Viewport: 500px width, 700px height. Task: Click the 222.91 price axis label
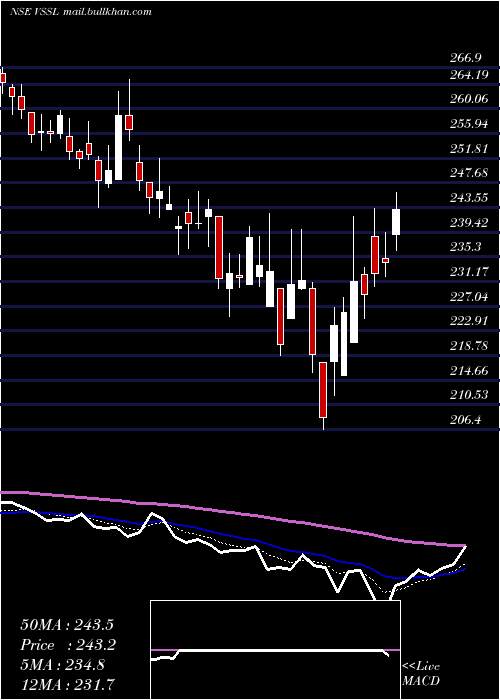tap(468, 321)
